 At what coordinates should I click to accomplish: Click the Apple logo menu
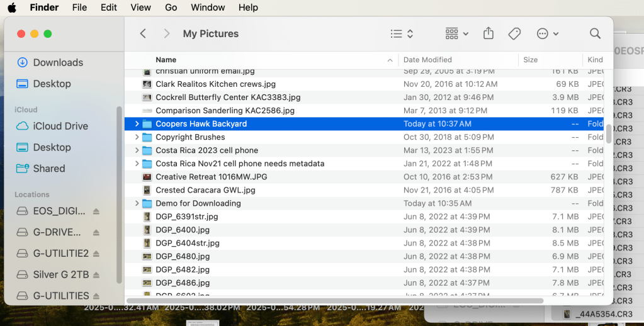pyautogui.click(x=12, y=8)
